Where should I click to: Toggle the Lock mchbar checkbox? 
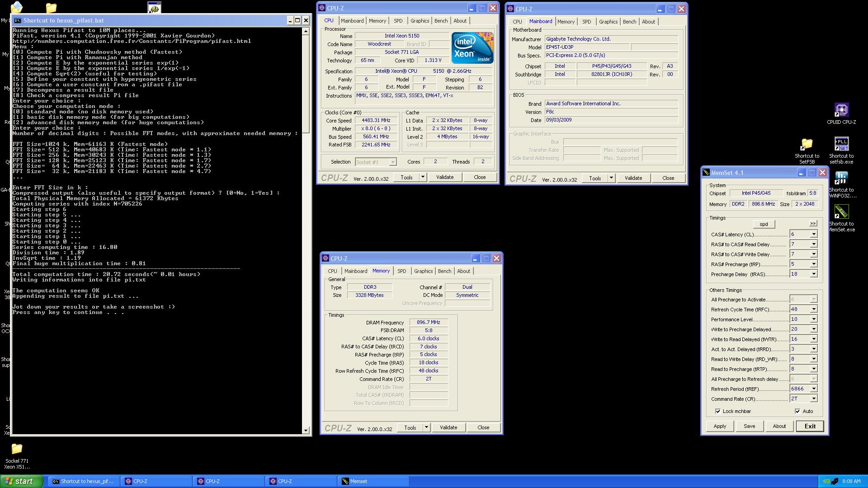click(718, 411)
